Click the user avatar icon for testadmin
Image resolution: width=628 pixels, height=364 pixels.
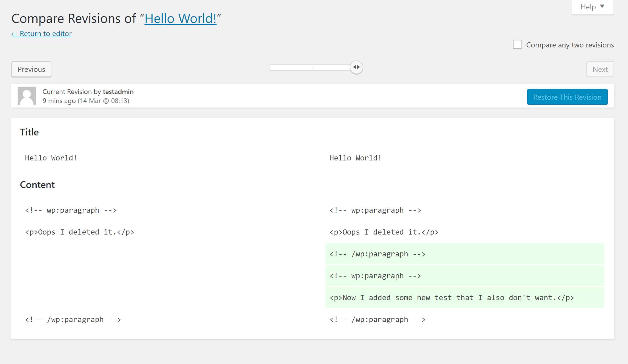pyautogui.click(x=26, y=96)
